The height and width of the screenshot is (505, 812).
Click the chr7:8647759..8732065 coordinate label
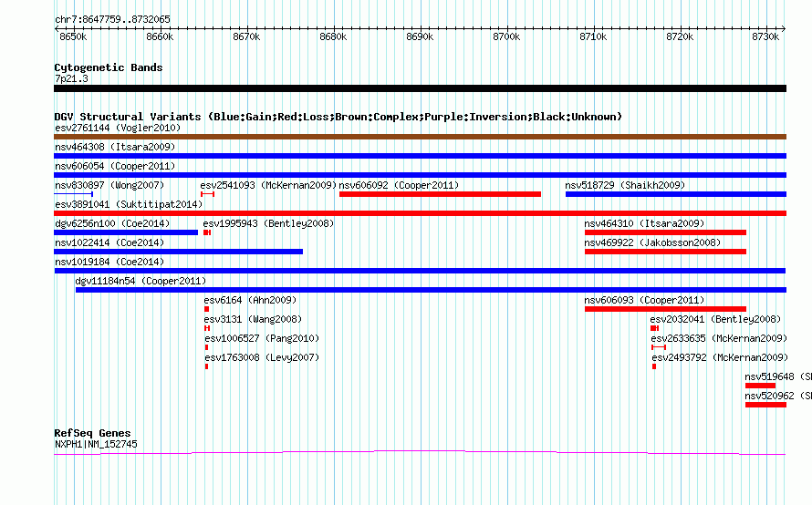[x=112, y=19]
